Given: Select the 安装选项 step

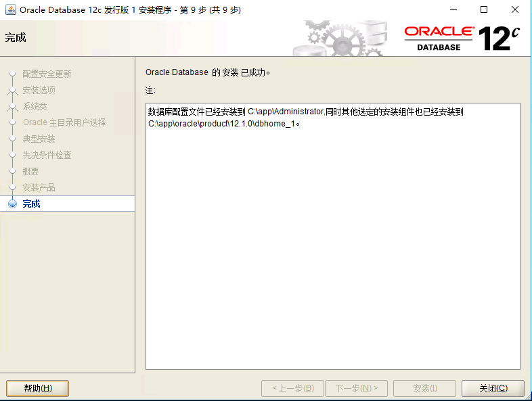Looking at the screenshot, I should pyautogui.click(x=39, y=90).
